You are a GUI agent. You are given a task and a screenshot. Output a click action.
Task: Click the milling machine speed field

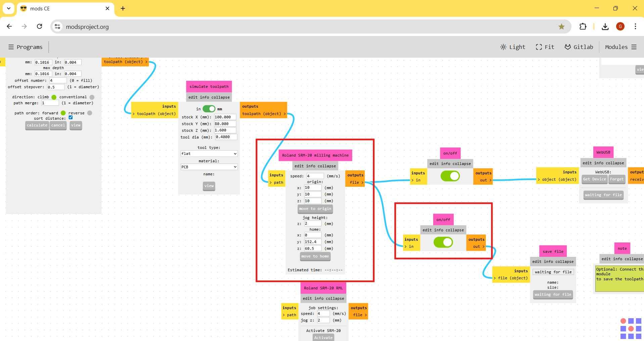315,176
